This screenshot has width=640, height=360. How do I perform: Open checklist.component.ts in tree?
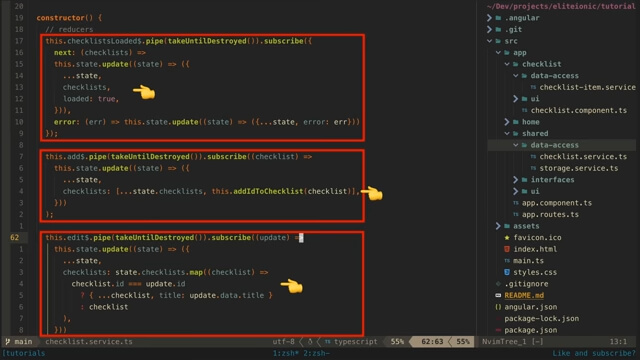[579, 110]
